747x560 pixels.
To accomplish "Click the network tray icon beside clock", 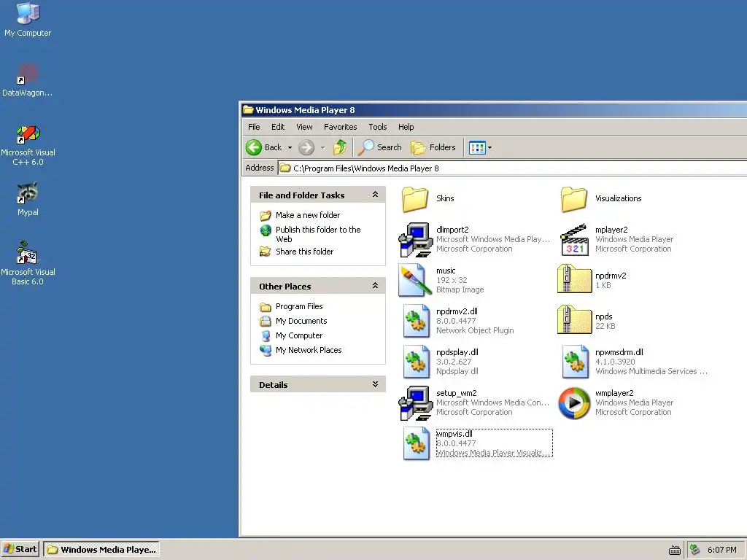I will (x=695, y=550).
